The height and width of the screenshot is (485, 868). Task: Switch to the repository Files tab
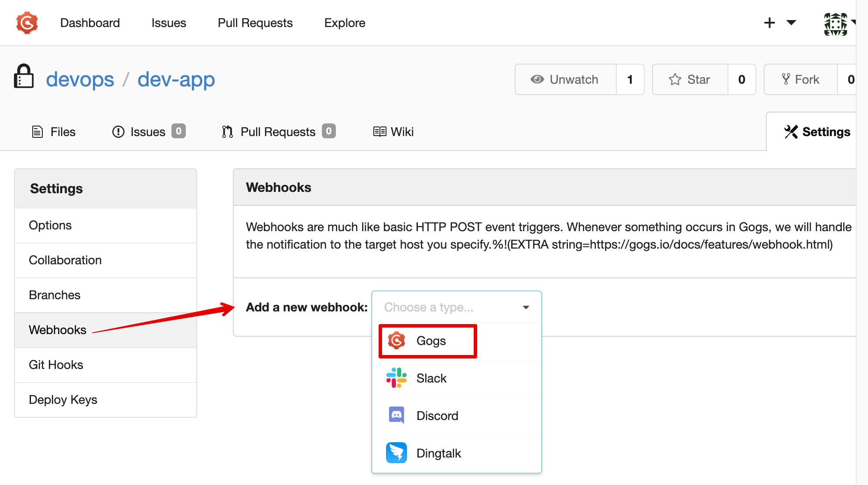tap(54, 132)
